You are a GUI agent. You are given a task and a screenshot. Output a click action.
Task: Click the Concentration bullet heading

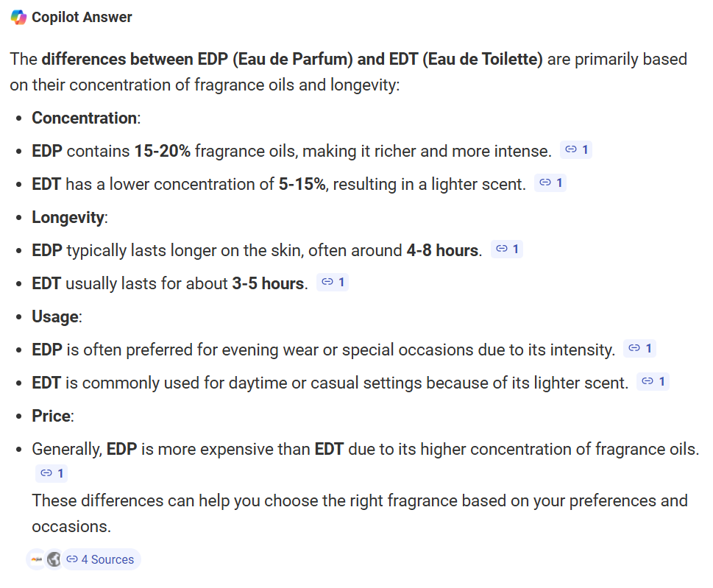(84, 118)
